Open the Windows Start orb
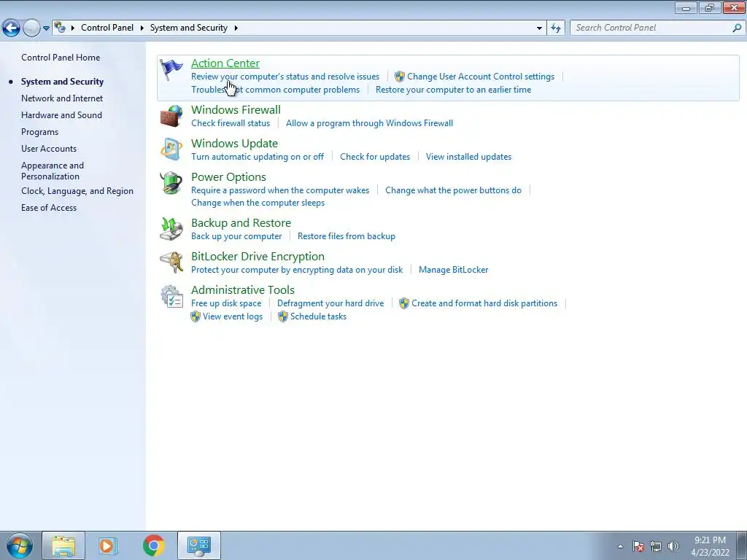Screen dimensions: 747x560 point(20,545)
